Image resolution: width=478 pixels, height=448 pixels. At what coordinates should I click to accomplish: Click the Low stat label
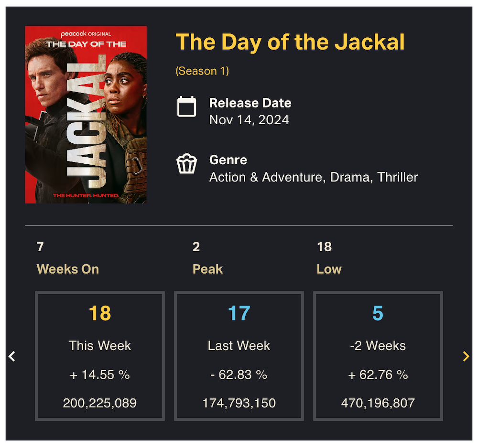pyautogui.click(x=329, y=269)
